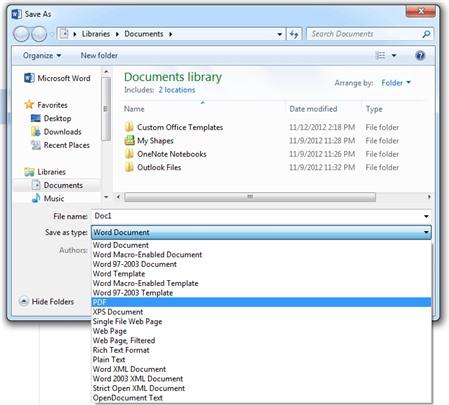The height and width of the screenshot is (405, 449).
Task: Select Rich Text Format option
Action: point(121,350)
